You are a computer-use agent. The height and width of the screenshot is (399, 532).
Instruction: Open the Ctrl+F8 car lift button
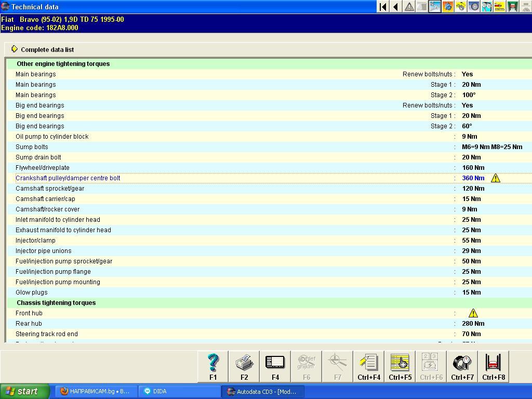tap(494, 366)
